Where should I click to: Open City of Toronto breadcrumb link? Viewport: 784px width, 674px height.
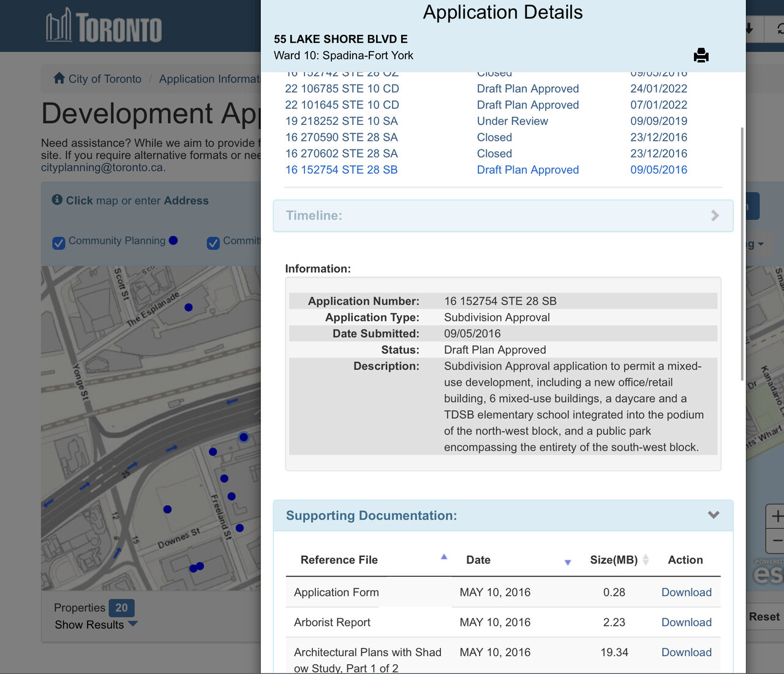pyautogui.click(x=105, y=79)
